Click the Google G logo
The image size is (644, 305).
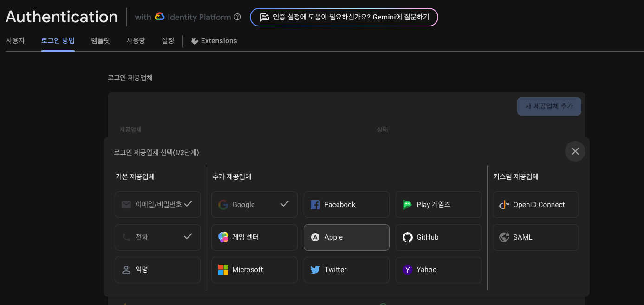pyautogui.click(x=223, y=205)
